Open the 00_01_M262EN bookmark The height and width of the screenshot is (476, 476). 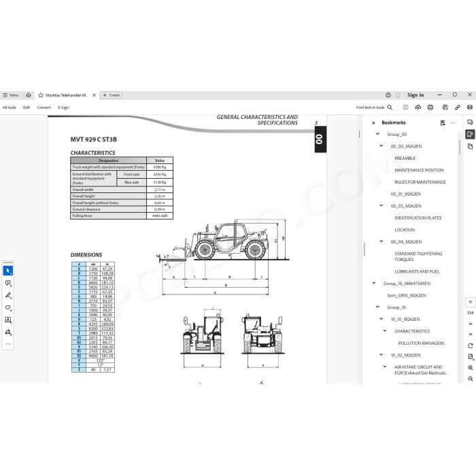coord(405,194)
